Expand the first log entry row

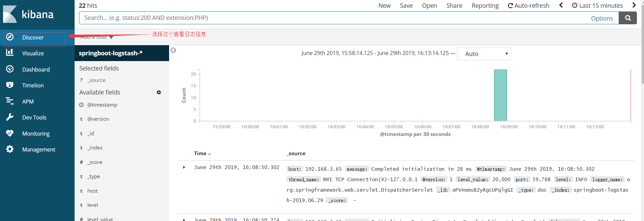tap(184, 167)
